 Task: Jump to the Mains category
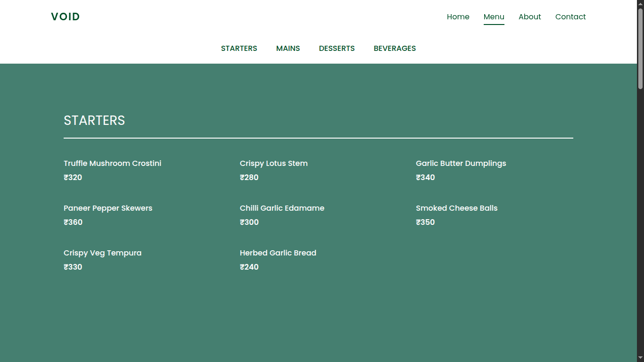click(x=288, y=49)
